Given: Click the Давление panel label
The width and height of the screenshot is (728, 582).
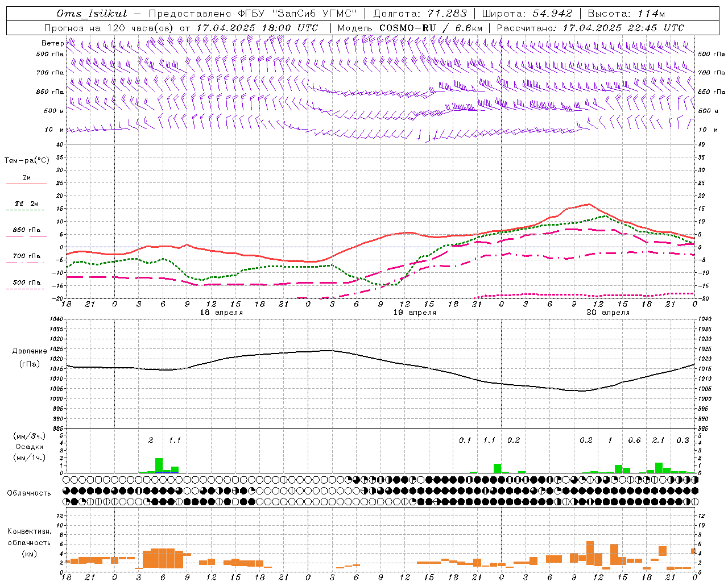Looking at the screenshot, I should click(30, 351).
